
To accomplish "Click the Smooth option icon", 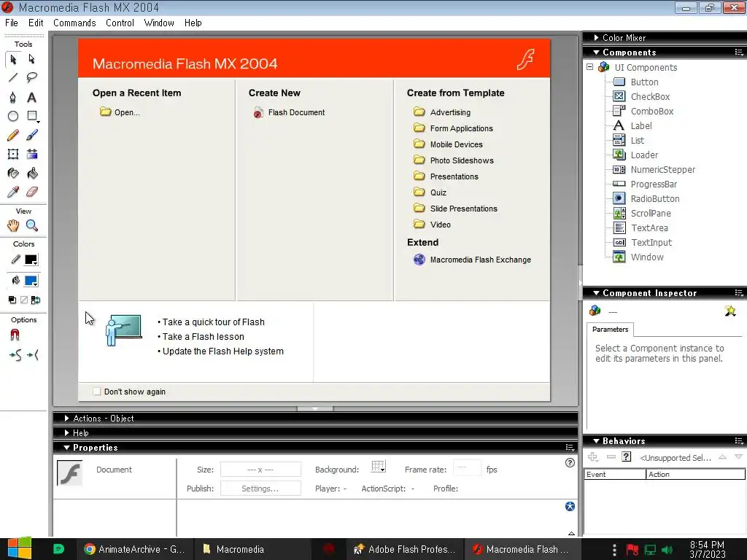I will pyautogui.click(x=15, y=355).
